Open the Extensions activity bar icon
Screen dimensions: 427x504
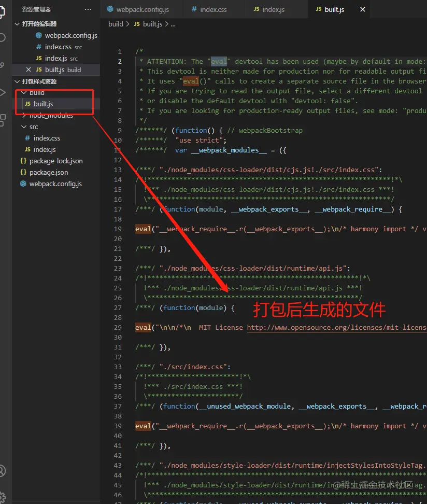coord(3,120)
